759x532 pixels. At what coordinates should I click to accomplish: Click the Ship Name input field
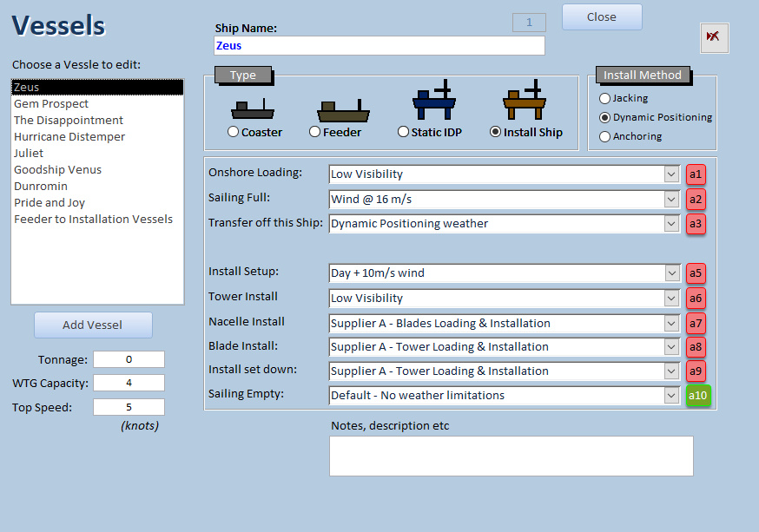tap(379, 45)
